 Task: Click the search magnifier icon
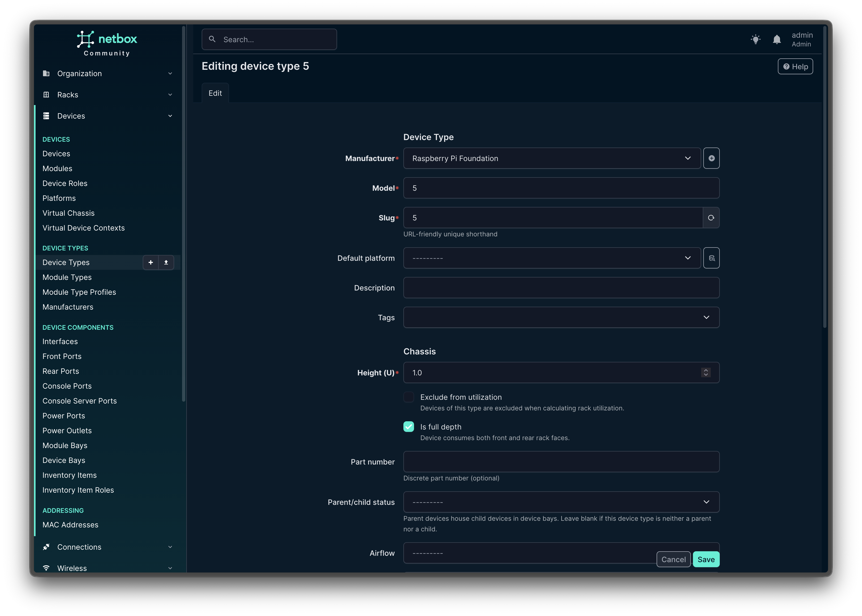click(213, 39)
